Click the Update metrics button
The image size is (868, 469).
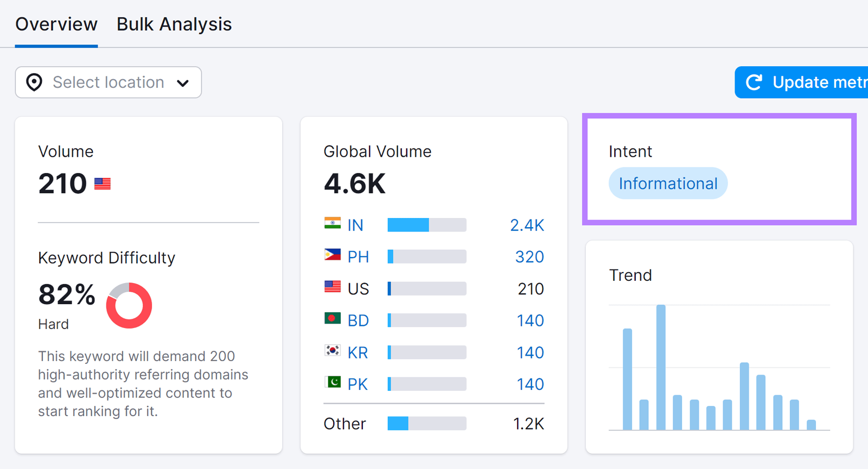pos(801,82)
